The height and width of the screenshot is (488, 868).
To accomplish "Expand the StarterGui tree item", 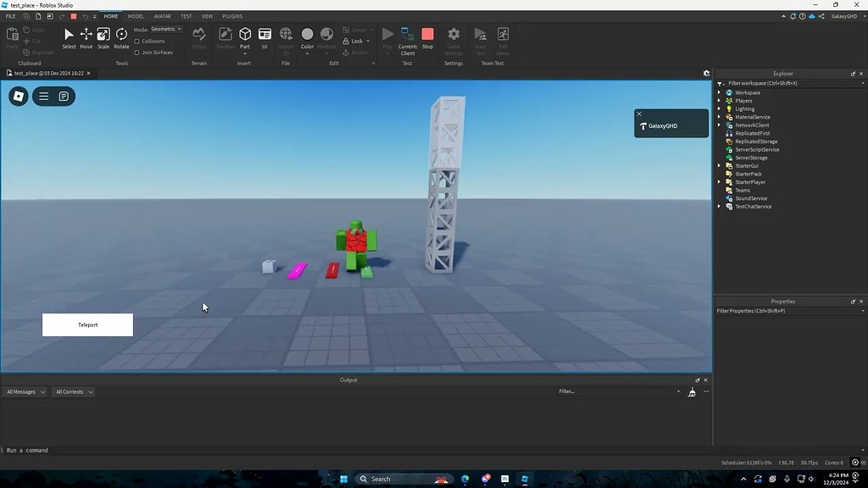I will (720, 165).
